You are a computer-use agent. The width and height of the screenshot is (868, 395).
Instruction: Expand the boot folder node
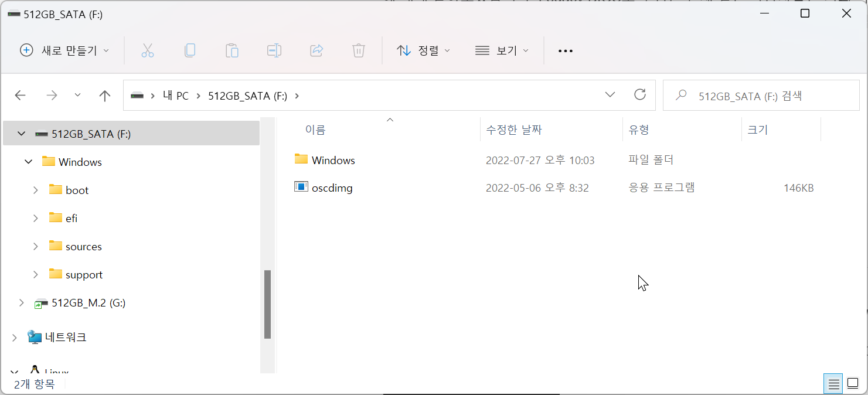point(36,190)
